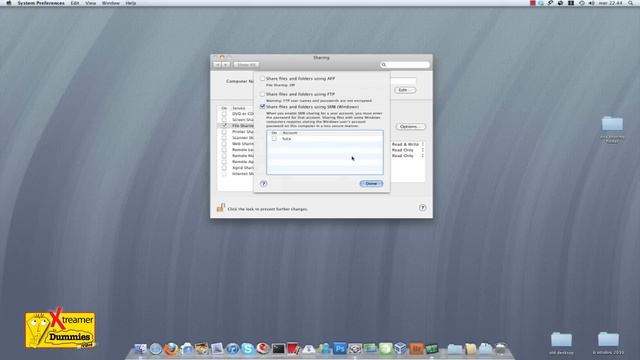Enable the Xgrid Sharing service
This screenshot has width=640, height=360.
[224, 168]
